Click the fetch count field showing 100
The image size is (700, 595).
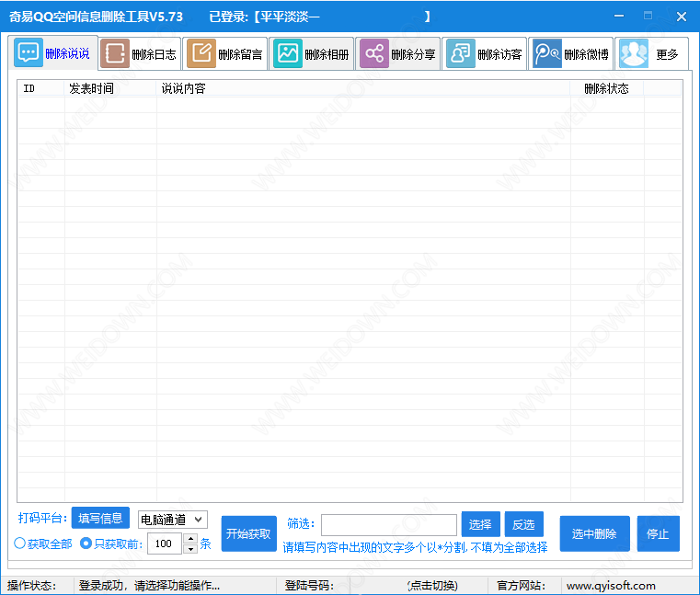[x=166, y=544]
